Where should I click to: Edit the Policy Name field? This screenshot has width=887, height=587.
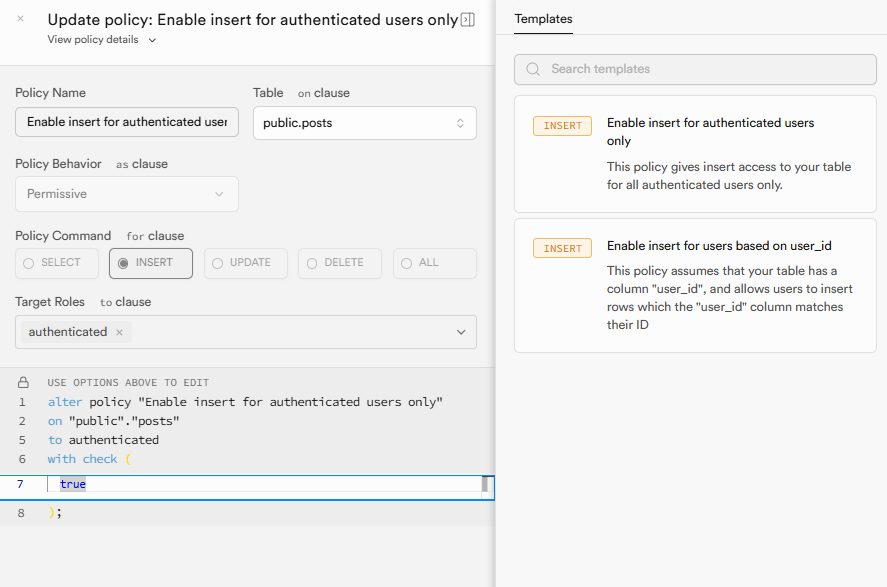tap(127, 122)
